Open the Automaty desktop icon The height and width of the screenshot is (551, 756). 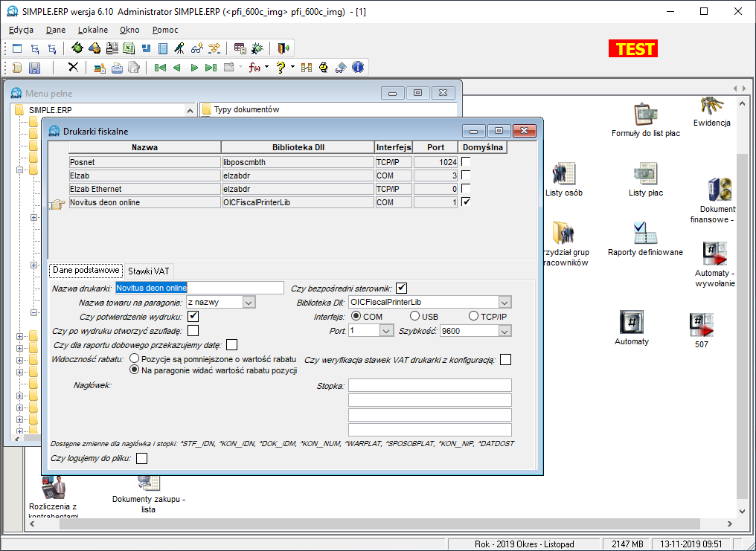tap(632, 327)
